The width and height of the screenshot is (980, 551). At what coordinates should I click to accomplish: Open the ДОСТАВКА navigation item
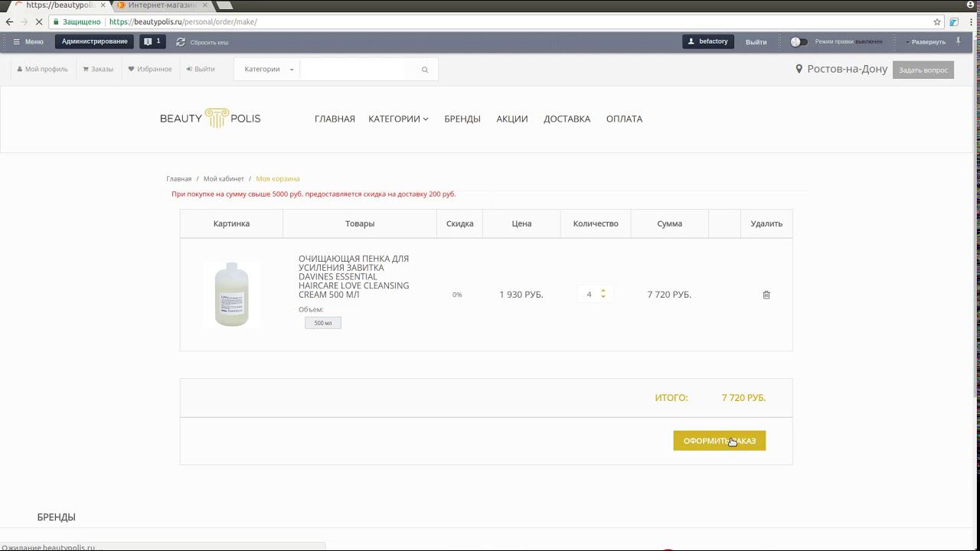click(567, 119)
